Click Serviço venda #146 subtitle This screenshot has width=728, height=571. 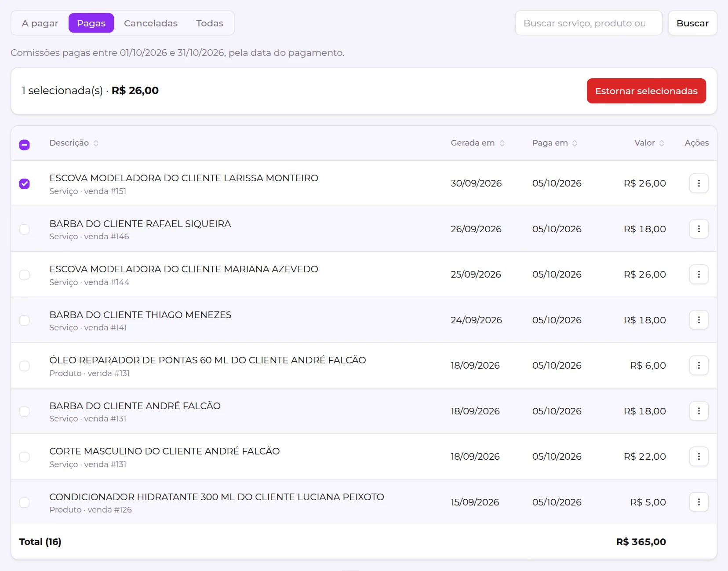coord(89,237)
